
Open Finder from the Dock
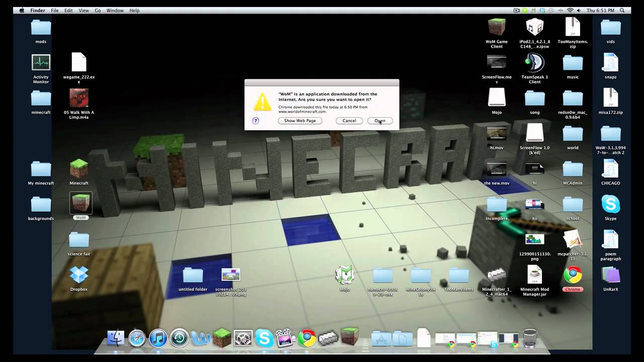click(116, 338)
